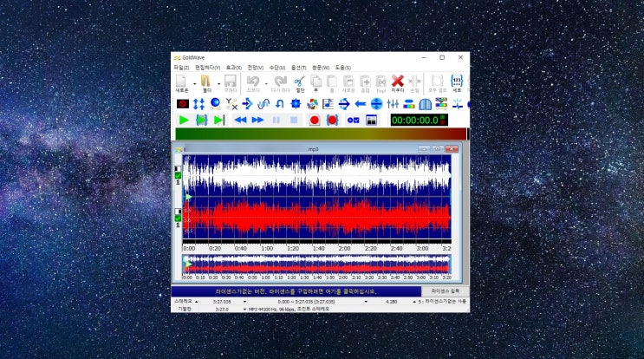The width and height of the screenshot is (644, 359).
Task: Start recording with the red circle button
Action: 314,121
